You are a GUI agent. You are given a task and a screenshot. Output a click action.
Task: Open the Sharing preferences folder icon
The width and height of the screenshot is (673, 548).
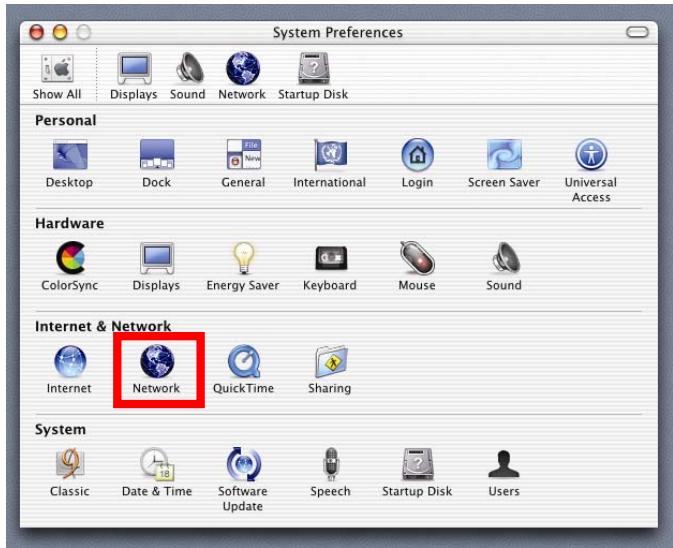pos(330,361)
